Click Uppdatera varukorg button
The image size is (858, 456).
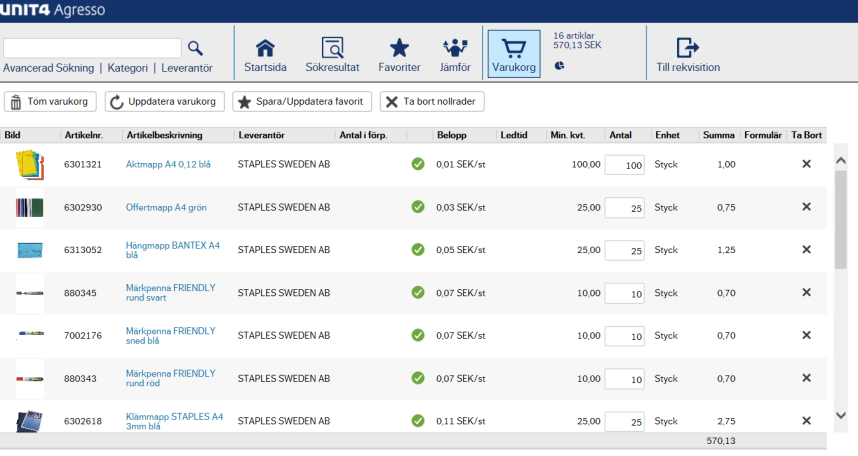coord(165,102)
